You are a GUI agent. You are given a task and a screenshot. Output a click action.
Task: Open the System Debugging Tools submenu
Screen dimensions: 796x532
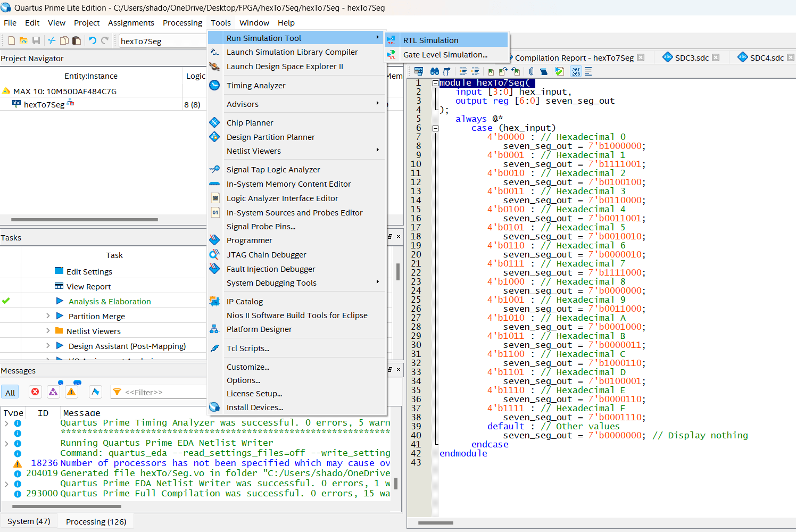point(296,282)
